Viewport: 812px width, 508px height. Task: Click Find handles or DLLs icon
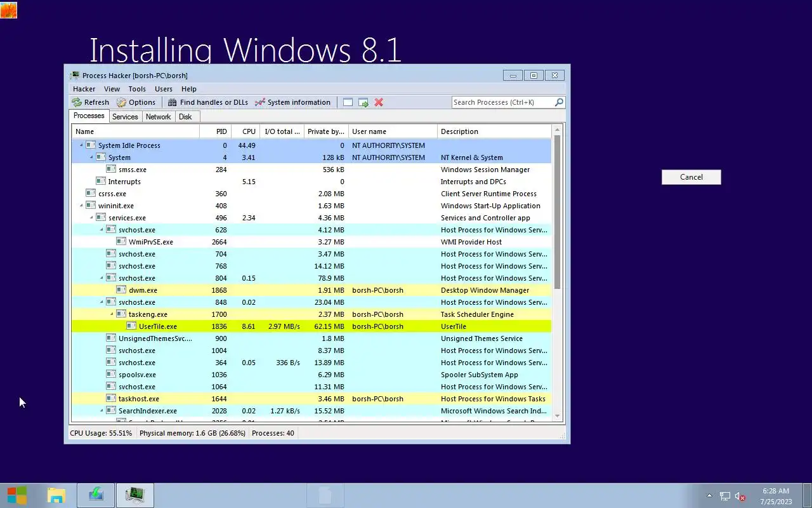(173, 102)
